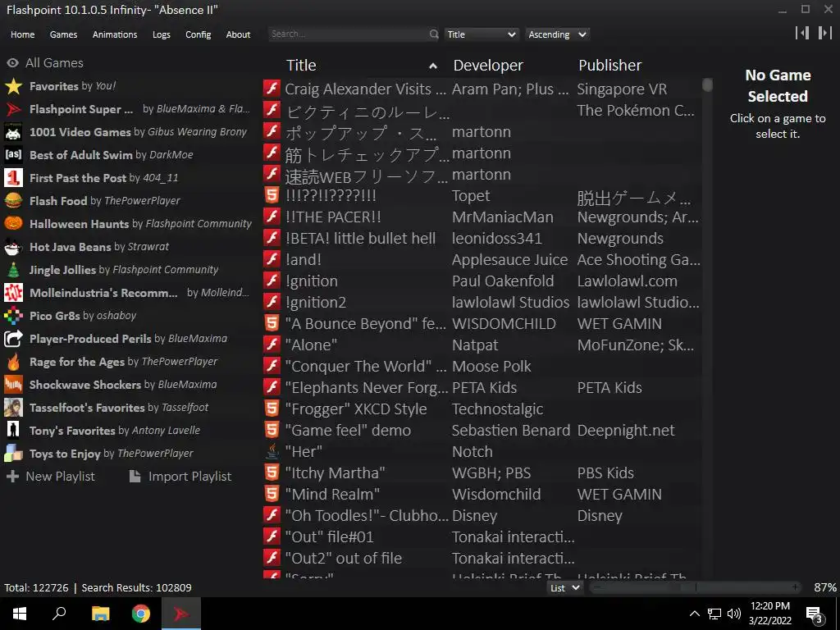This screenshot has width=840, height=630.
Task: Select Tasselfoot's Favorites avatar icon
Action: pyautogui.click(x=13, y=408)
